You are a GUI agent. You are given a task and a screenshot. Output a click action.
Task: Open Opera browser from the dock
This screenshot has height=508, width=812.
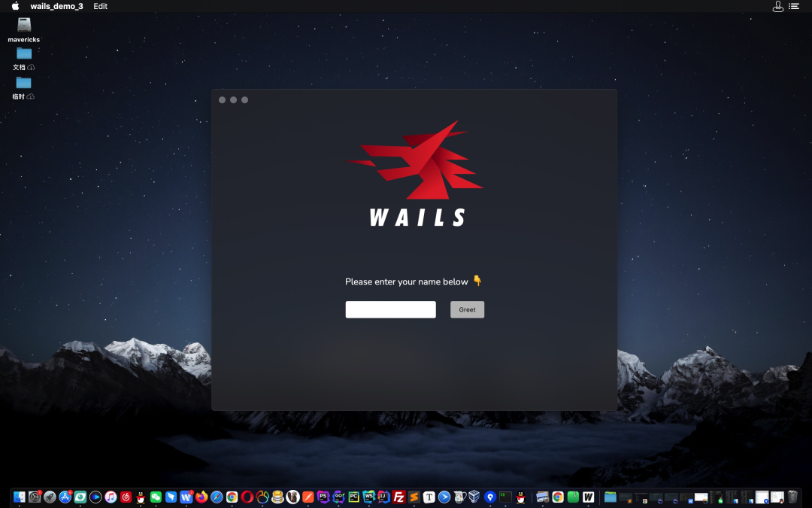tap(247, 497)
